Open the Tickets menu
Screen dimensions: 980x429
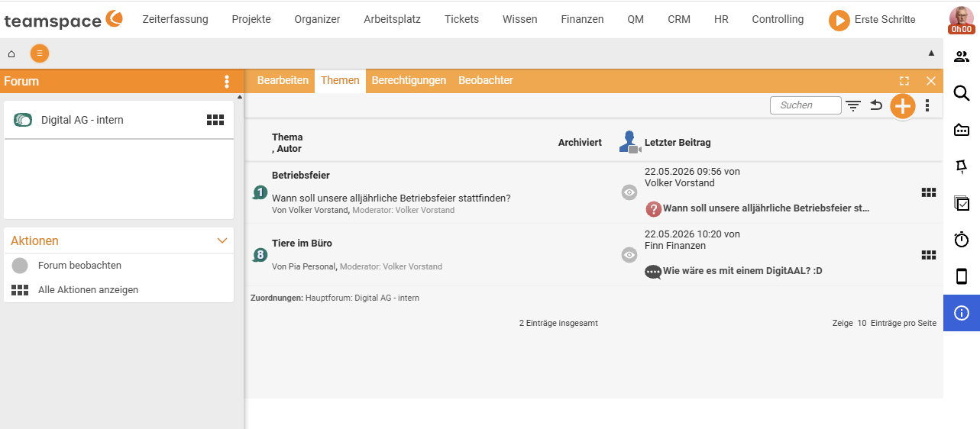coord(461,19)
